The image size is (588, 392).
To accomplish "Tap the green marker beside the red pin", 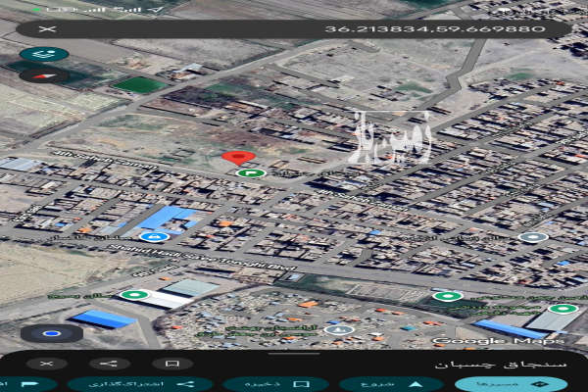I will [x=251, y=173].
